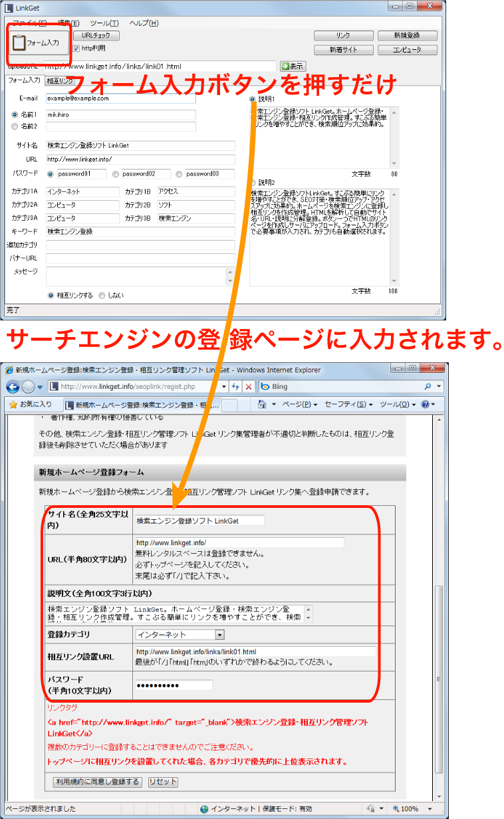Screen dimensions: 504x819
Task: Click the フォーム入力 clipboard button
Action: 39,43
